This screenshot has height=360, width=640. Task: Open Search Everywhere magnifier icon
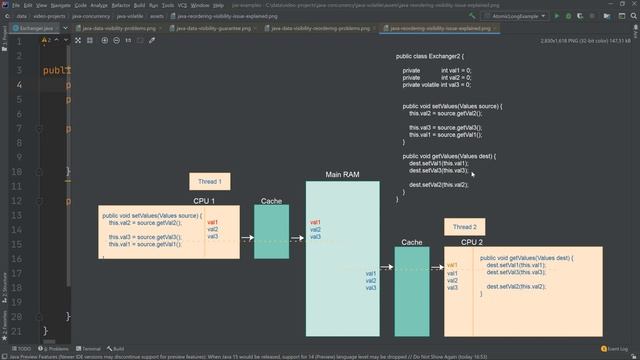(x=633, y=16)
